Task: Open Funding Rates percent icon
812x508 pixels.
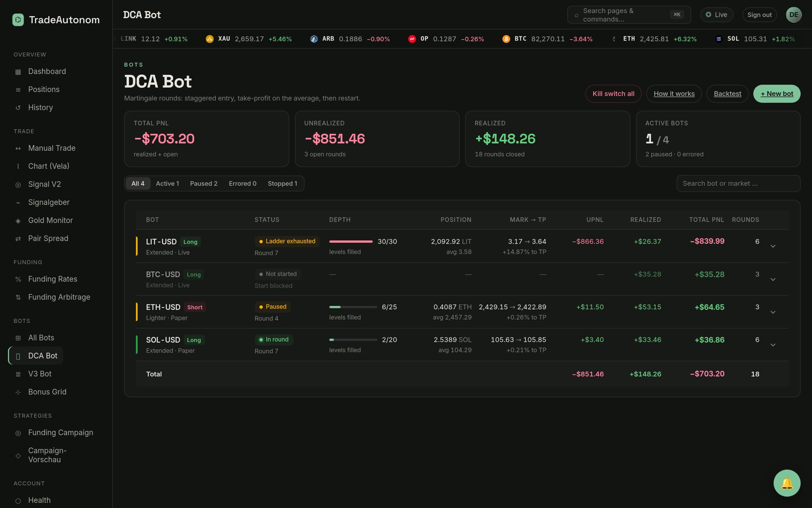Action: 18,279
